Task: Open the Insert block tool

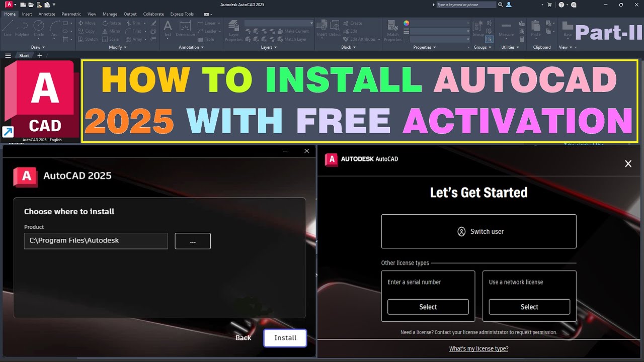Action: [321, 29]
